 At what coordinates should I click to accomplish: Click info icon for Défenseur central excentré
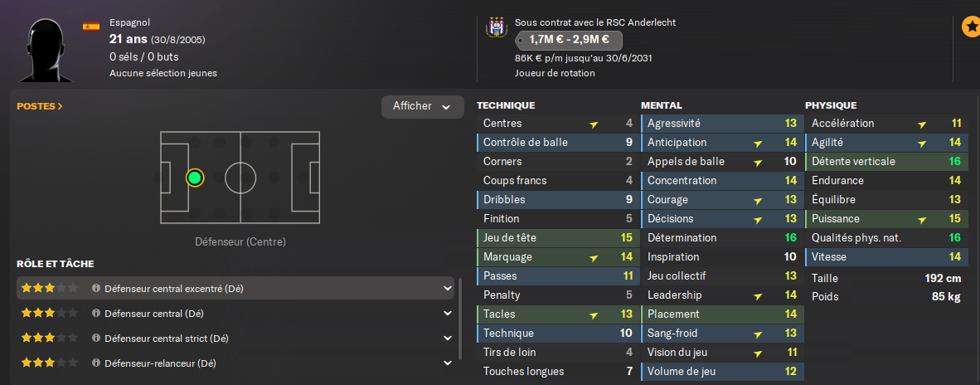pos(96,289)
